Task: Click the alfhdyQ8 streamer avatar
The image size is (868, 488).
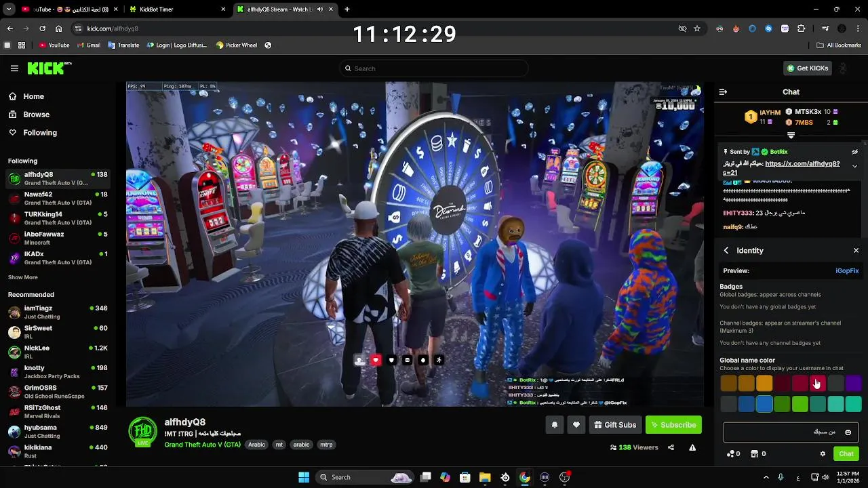Action: tap(143, 431)
